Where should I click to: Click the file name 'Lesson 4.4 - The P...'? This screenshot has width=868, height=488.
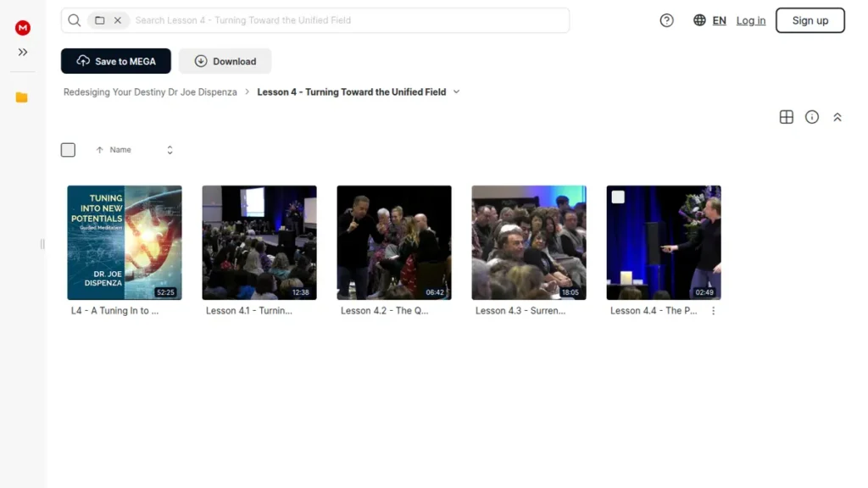[654, 311]
